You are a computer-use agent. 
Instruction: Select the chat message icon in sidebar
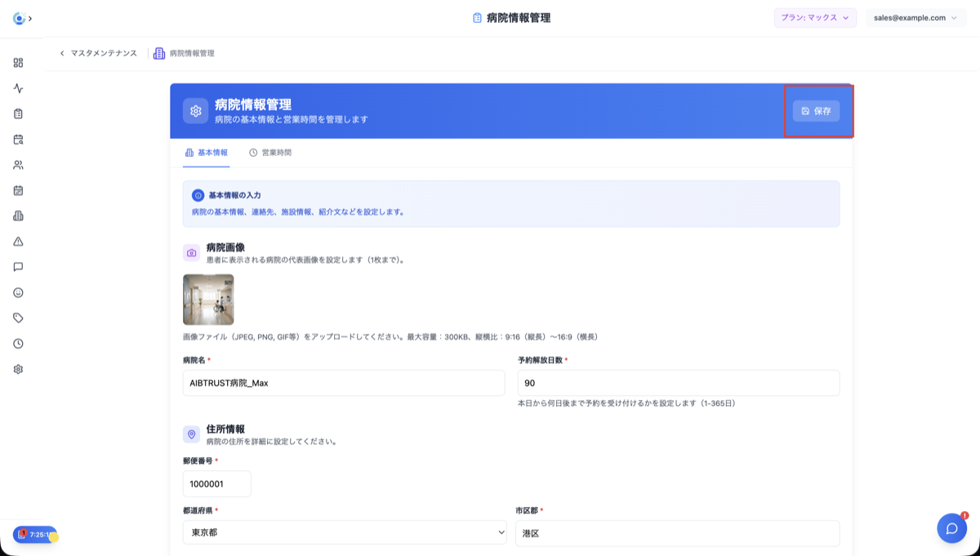point(18,266)
